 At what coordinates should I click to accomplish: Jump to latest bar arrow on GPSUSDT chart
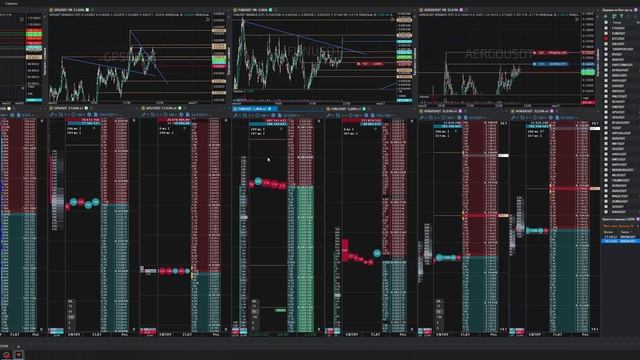[x=207, y=19]
